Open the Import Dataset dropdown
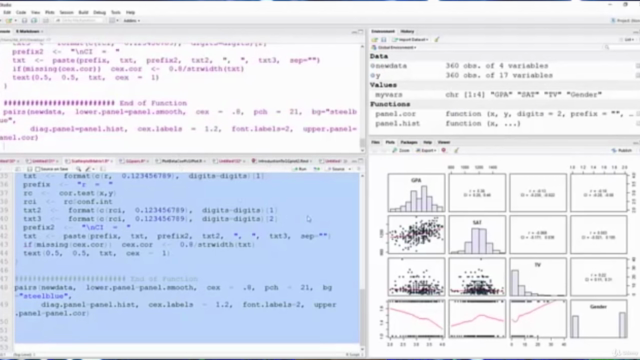Viewport: 640px width, 360px height. 410,40
